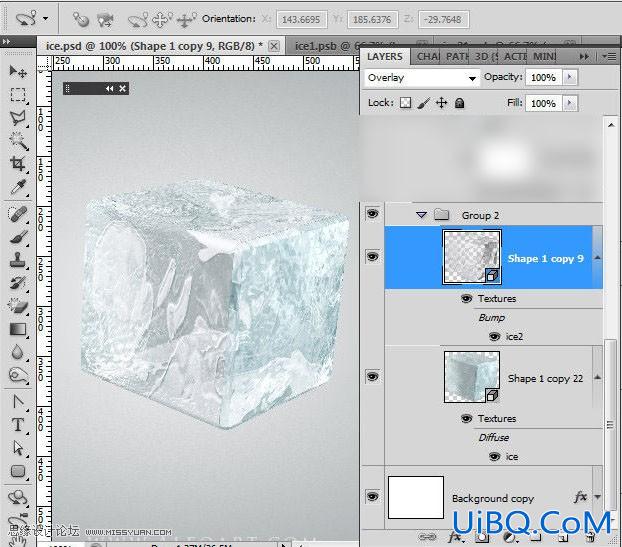Open the Overlay blend mode dropdown
Image resolution: width=622 pixels, height=547 pixels.
(x=421, y=78)
